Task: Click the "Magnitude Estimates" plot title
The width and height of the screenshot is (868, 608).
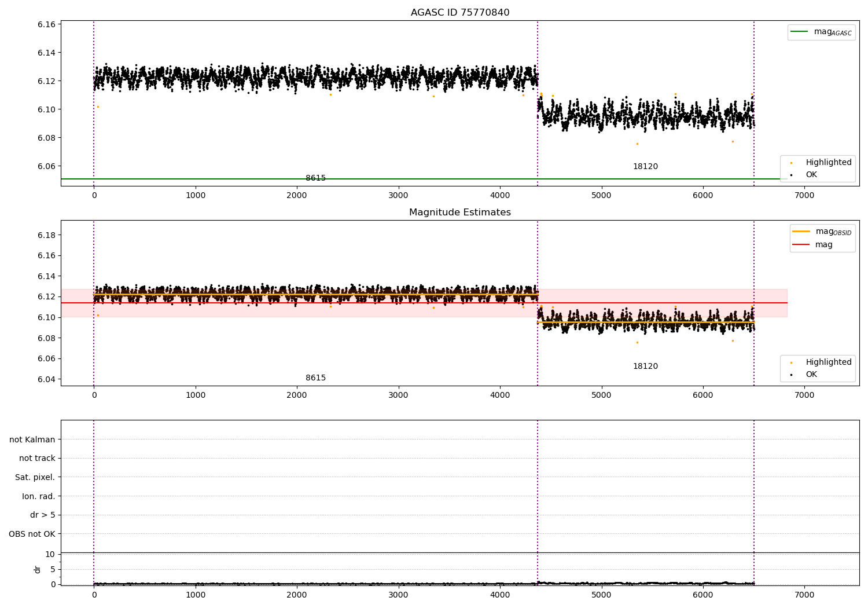Action: coord(460,213)
